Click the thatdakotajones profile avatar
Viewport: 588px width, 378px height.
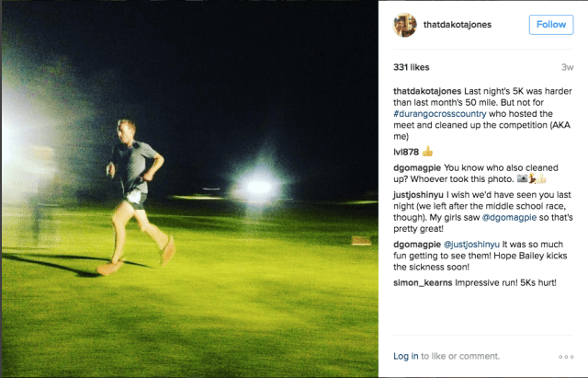[x=404, y=25]
